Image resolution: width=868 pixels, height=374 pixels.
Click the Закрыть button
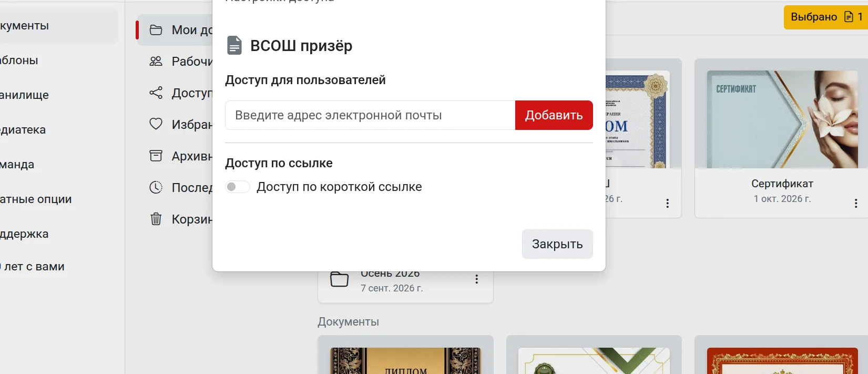[557, 244]
